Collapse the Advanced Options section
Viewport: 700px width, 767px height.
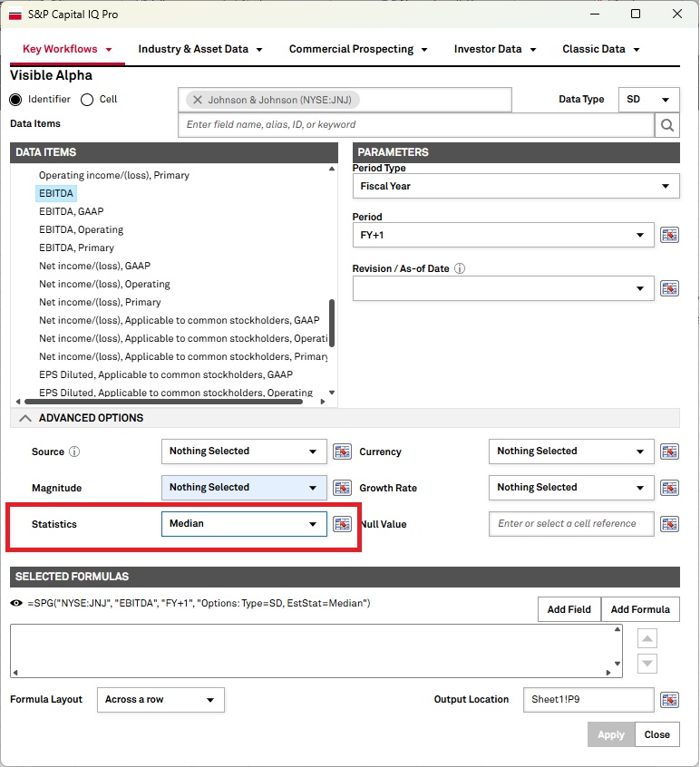click(25, 418)
